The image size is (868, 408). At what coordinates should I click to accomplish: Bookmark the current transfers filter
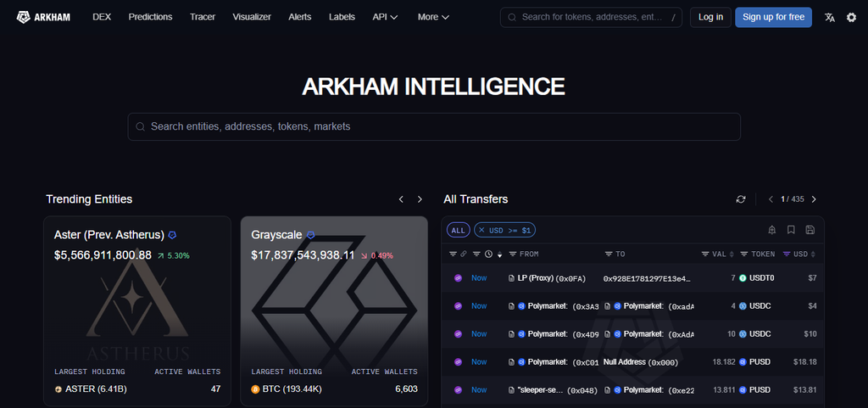[x=791, y=230]
